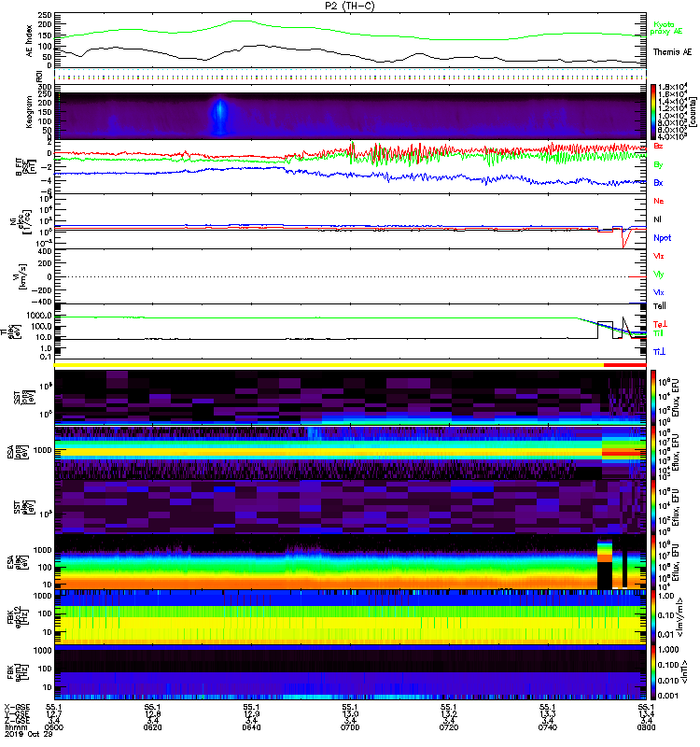Select the date label "2019 Oct 29"
700x747 pixels.
[x=29, y=734]
